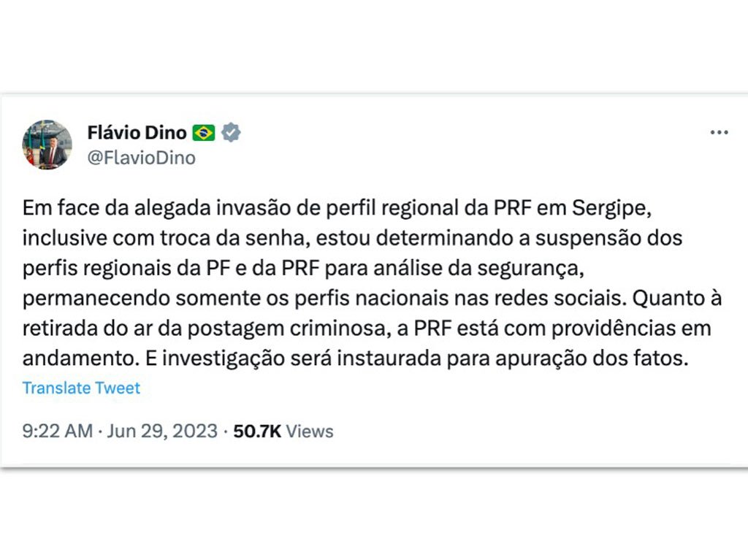Click the 50.7K view count

click(x=257, y=431)
